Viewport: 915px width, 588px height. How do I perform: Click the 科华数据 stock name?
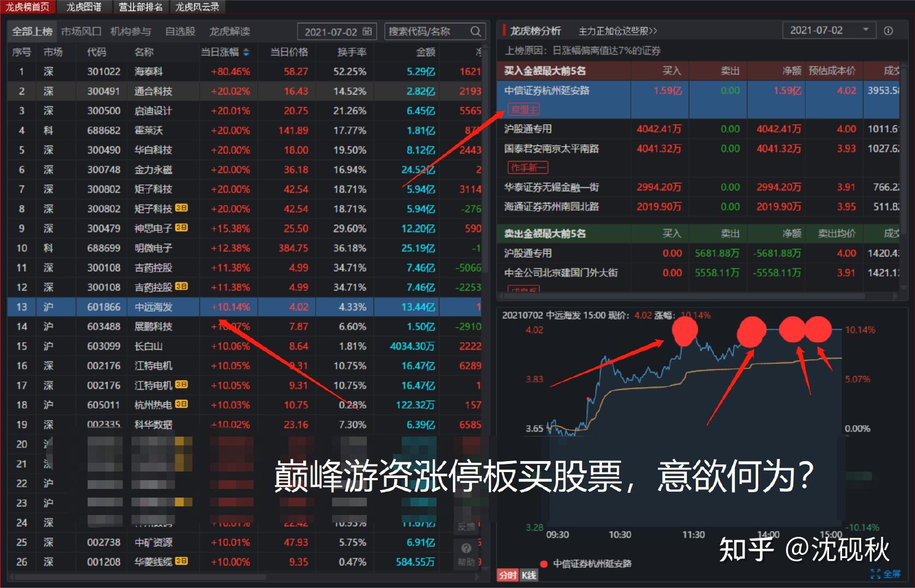(153, 424)
